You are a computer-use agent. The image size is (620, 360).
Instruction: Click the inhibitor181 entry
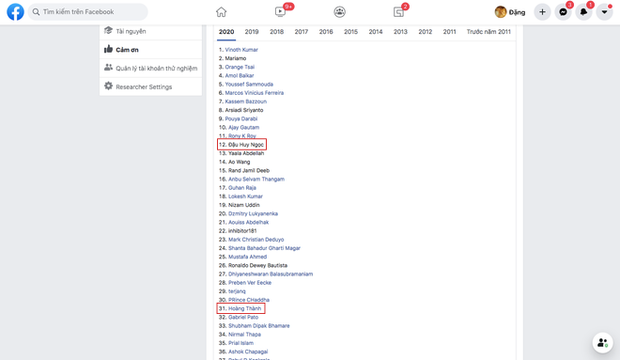[242, 231]
